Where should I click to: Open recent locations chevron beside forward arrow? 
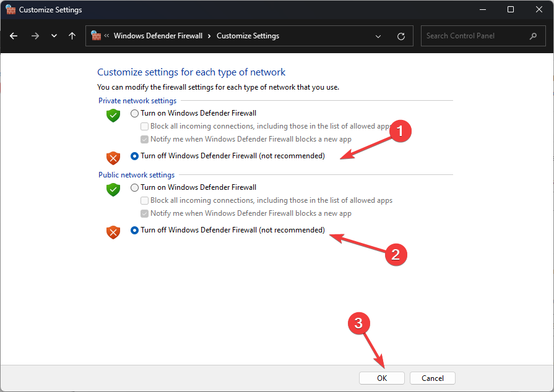pos(54,36)
